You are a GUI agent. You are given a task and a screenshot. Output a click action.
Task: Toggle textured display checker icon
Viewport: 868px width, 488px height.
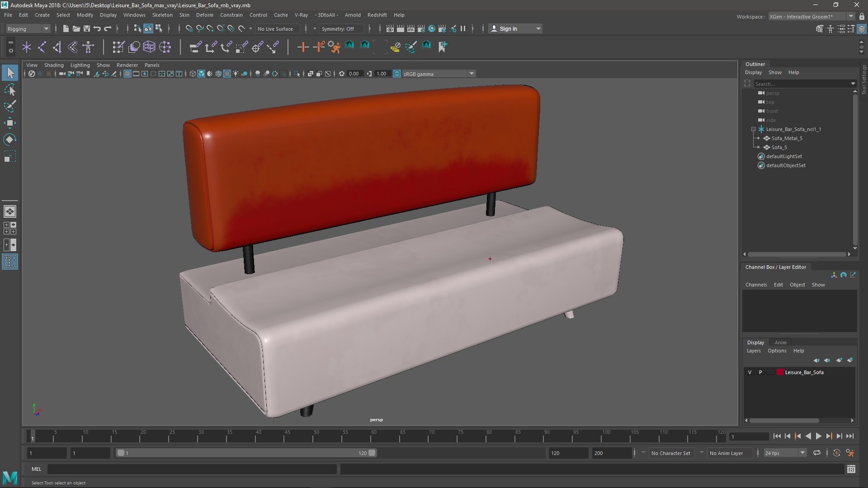click(227, 74)
